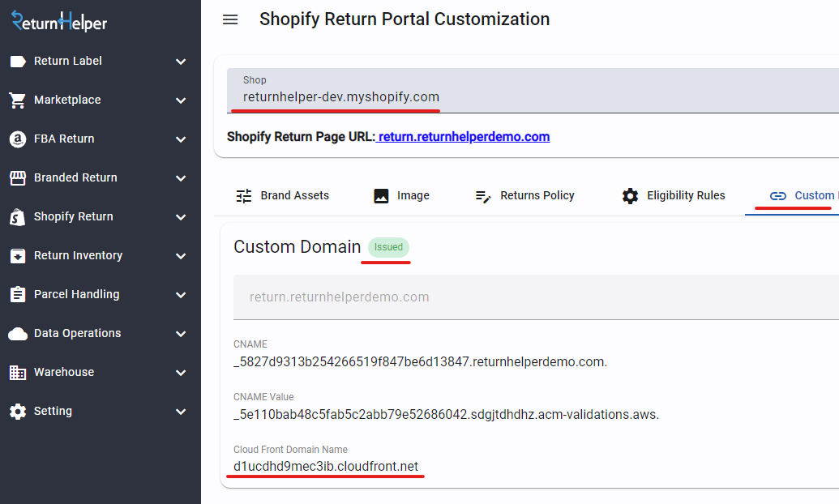
Task: Select the Shopify Return icon
Action: pyautogui.click(x=17, y=216)
